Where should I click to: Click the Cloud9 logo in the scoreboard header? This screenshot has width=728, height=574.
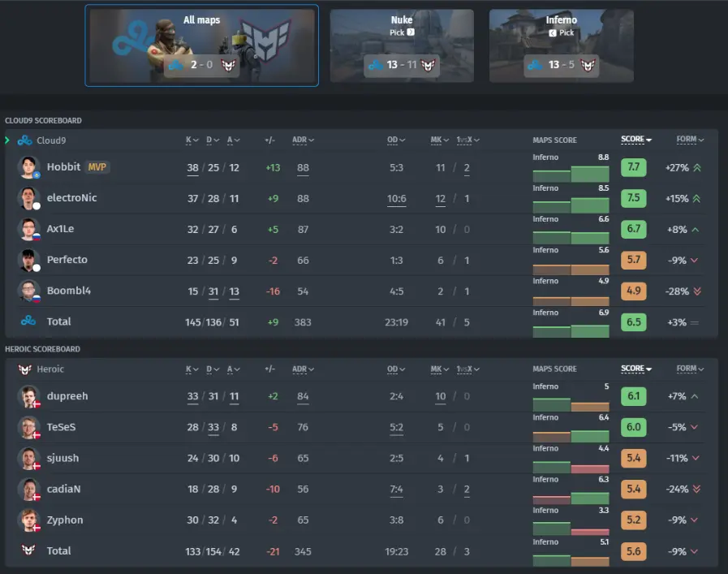(24, 140)
